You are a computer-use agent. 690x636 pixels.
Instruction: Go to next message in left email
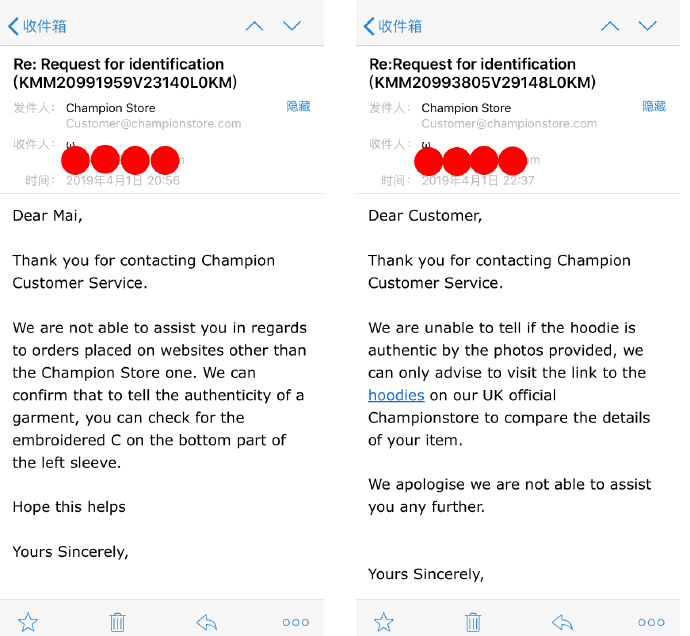click(292, 26)
